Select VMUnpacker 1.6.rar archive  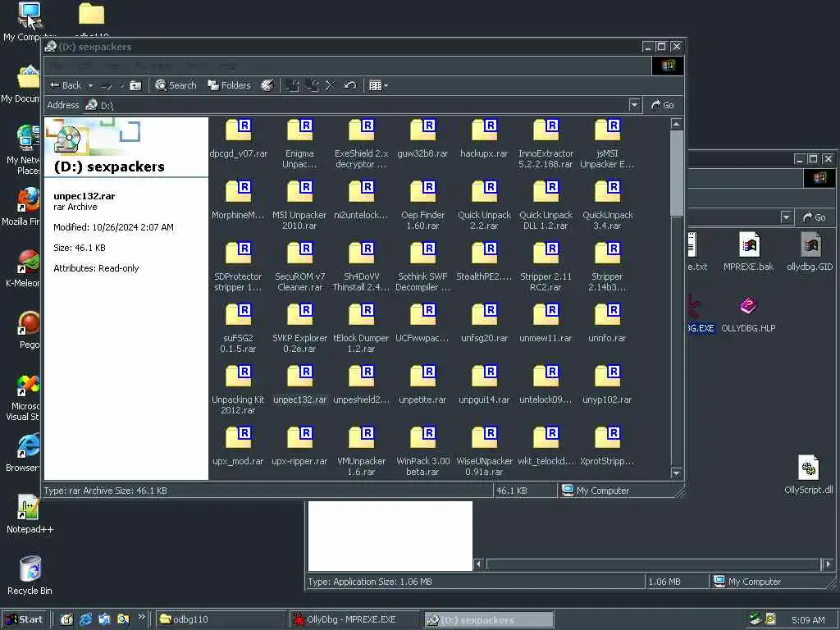pyautogui.click(x=361, y=452)
